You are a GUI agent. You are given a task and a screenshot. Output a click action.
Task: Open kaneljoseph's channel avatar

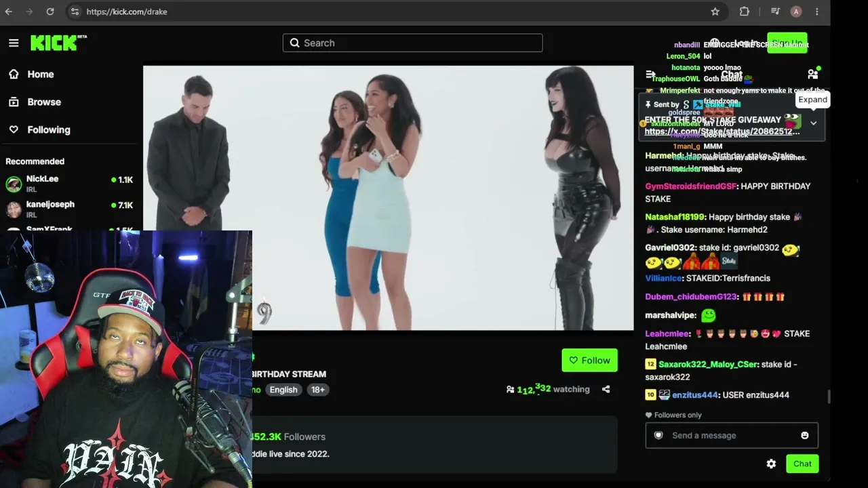(x=14, y=209)
